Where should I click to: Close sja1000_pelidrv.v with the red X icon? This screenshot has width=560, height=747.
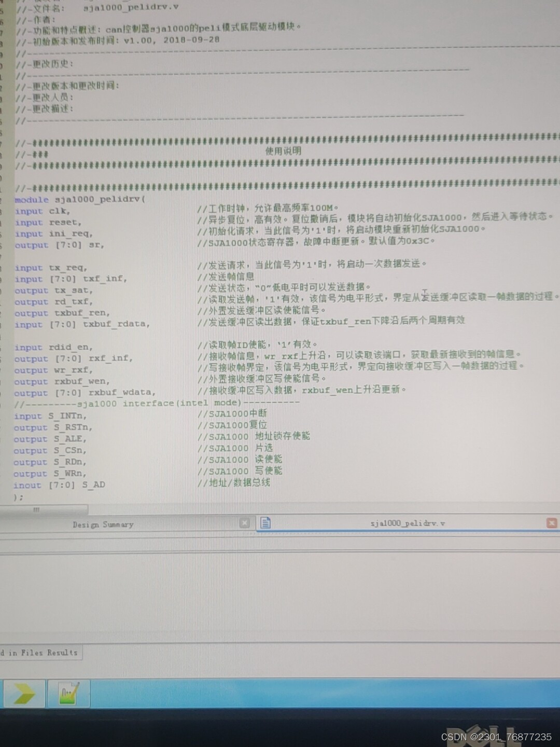tap(551, 523)
